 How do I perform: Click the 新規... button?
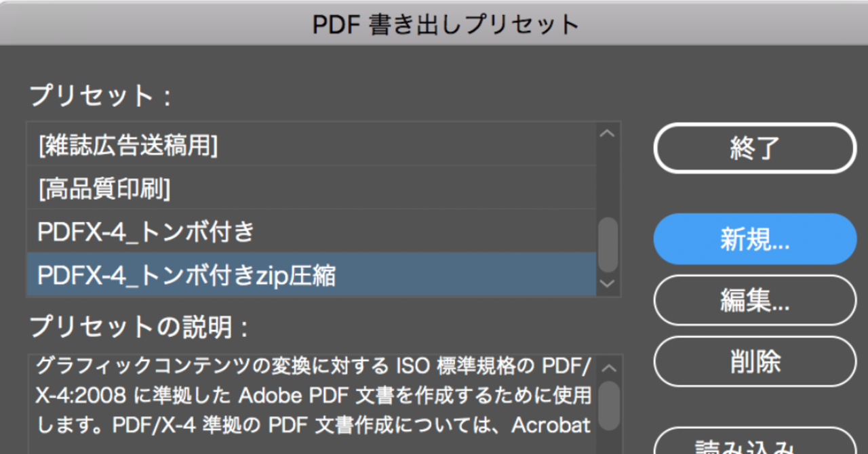tap(755, 239)
